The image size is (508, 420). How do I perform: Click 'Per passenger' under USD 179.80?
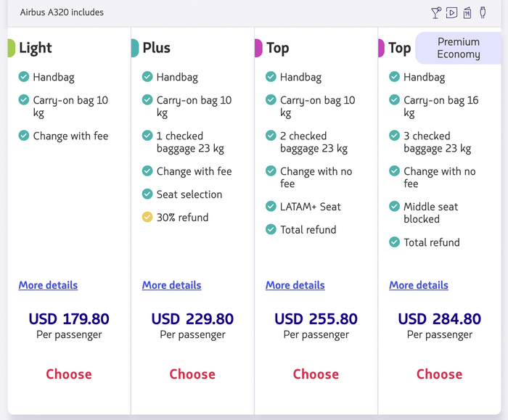[x=69, y=334]
